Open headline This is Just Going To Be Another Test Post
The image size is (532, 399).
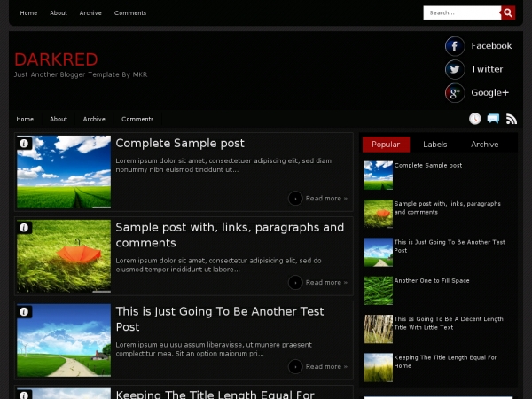click(x=220, y=319)
